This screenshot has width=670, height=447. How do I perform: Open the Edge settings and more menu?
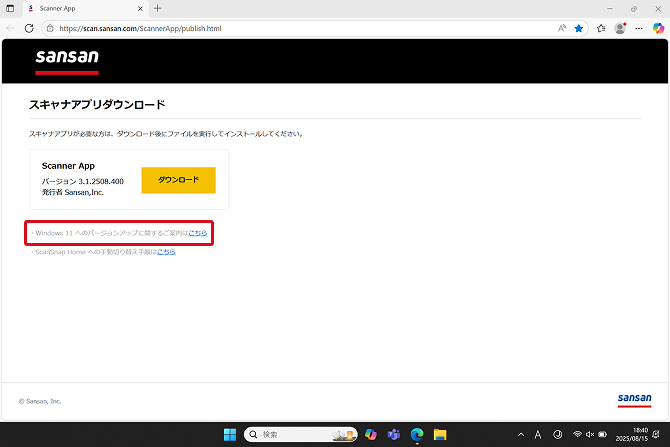[x=639, y=29]
